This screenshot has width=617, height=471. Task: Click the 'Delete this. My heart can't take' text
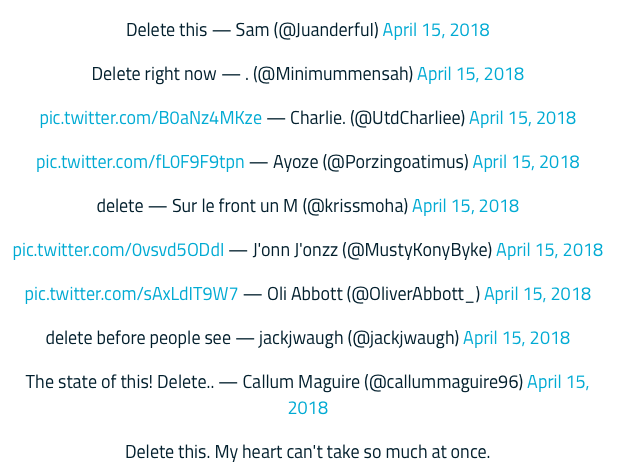pos(308,452)
